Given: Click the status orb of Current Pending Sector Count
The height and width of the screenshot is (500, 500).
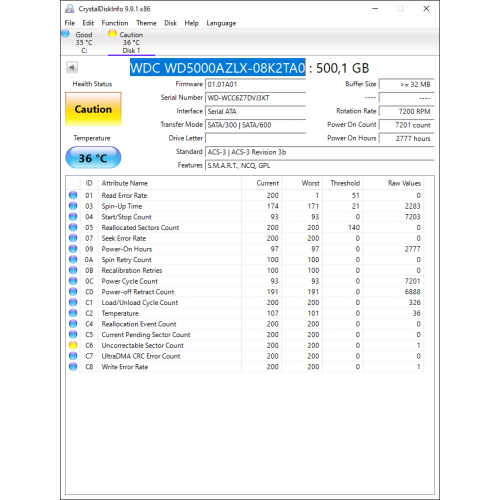Looking at the screenshot, I should pos(73,334).
